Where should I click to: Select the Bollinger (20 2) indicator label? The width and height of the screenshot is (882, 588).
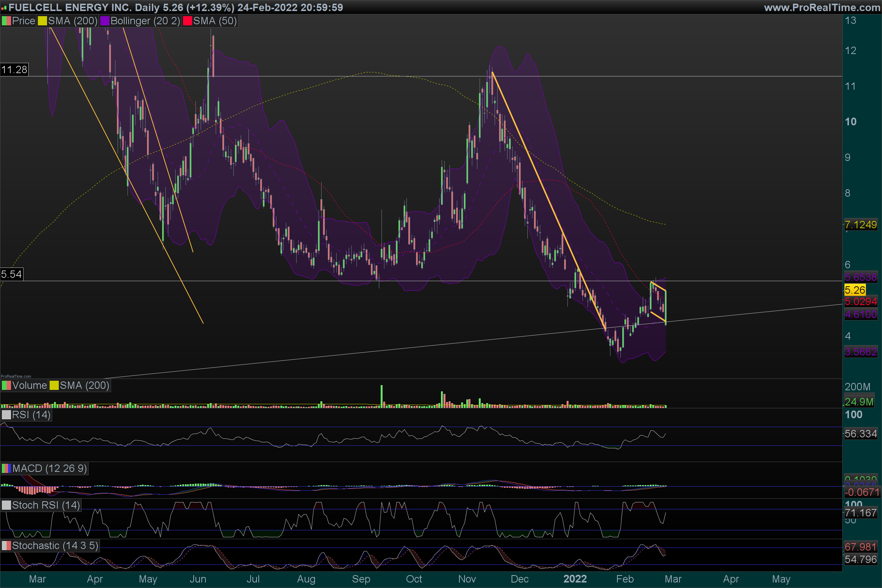[145, 21]
